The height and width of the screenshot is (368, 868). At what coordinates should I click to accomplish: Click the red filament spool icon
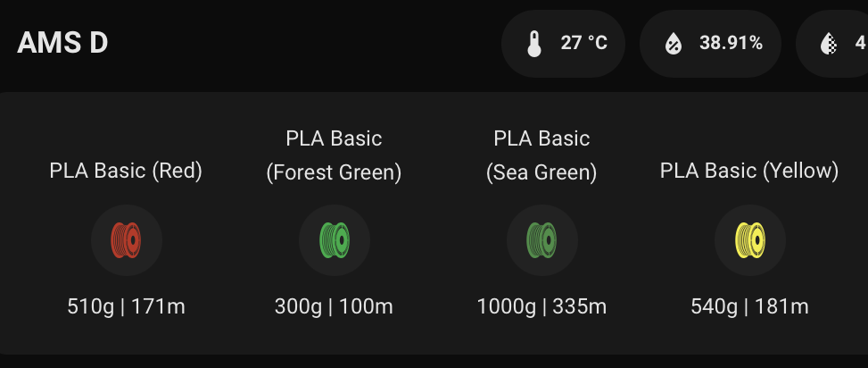pyautogui.click(x=126, y=240)
